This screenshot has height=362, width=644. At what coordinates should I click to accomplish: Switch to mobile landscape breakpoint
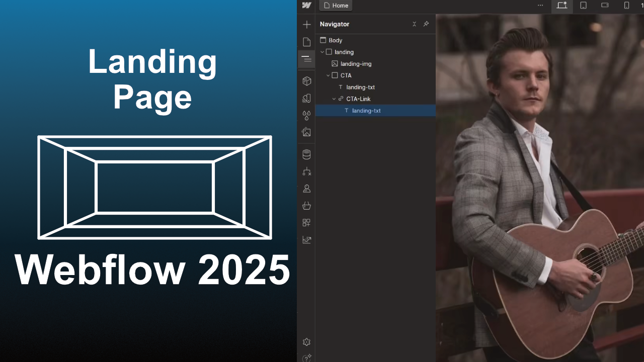tap(605, 6)
